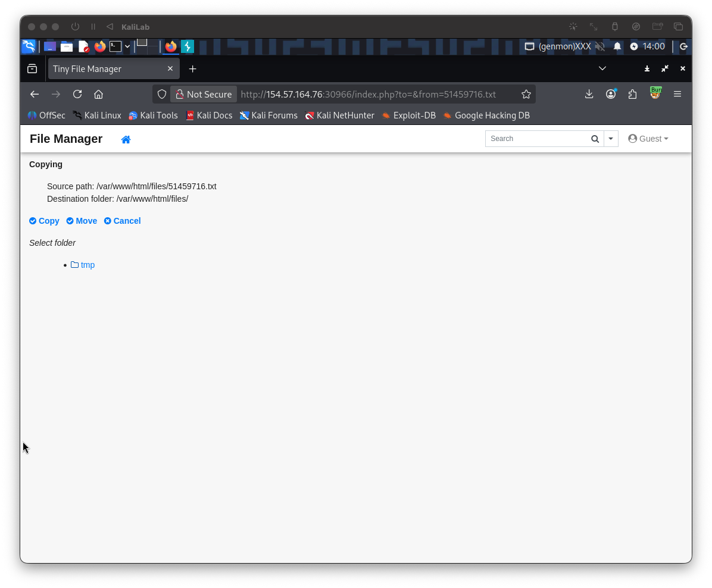This screenshot has height=588, width=712.
Task: Open a new browser tab
Action: click(192, 69)
